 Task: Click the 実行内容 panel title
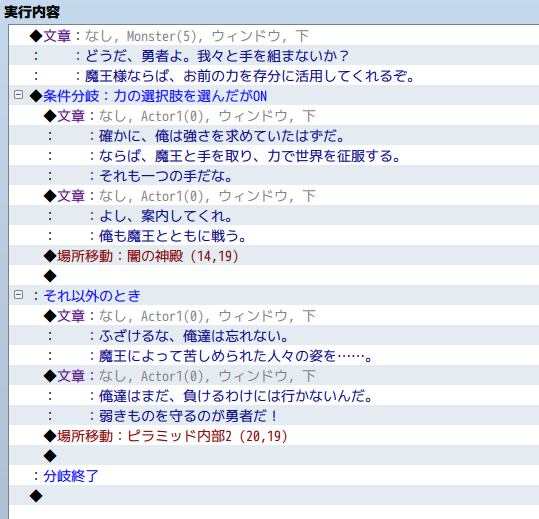tap(32, 12)
